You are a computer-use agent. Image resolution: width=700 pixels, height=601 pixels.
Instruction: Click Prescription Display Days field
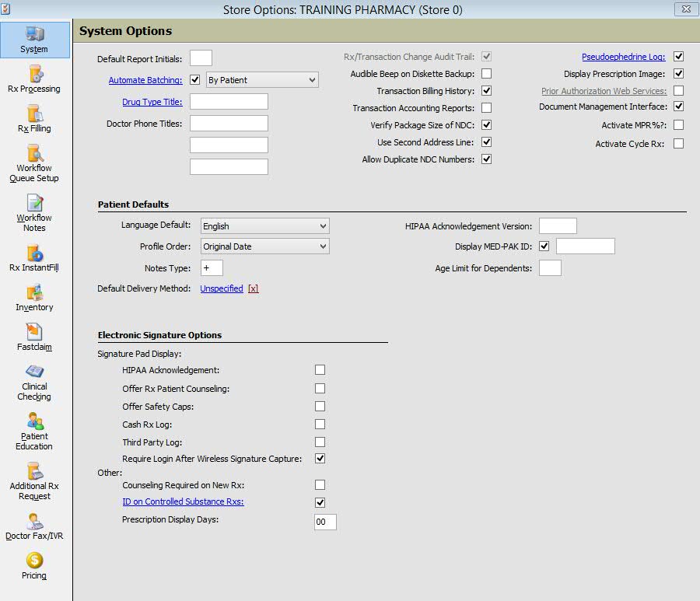click(x=325, y=522)
